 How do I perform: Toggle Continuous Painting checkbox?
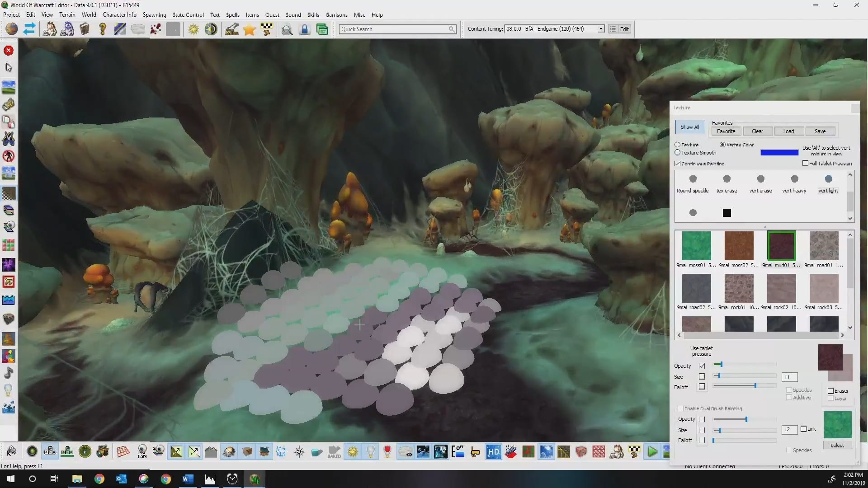pos(678,164)
